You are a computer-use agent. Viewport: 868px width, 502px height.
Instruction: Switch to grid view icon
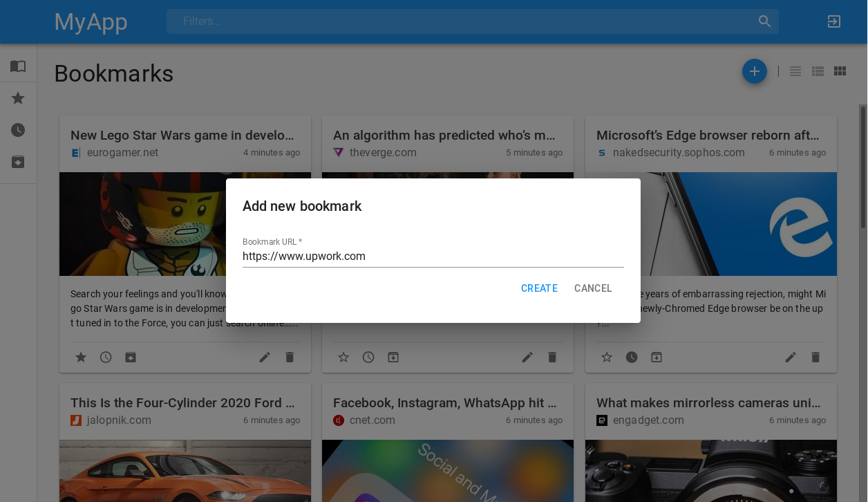point(840,71)
